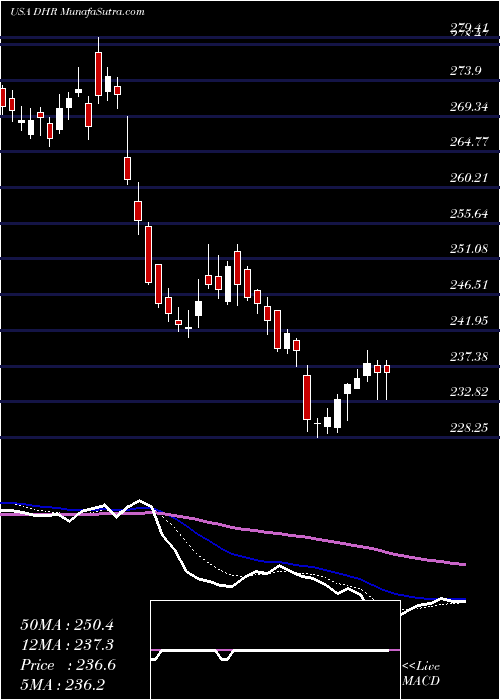The height and width of the screenshot is (700, 500).
Task: Click the '<<Live MACD' label
Action: (x=421, y=674)
